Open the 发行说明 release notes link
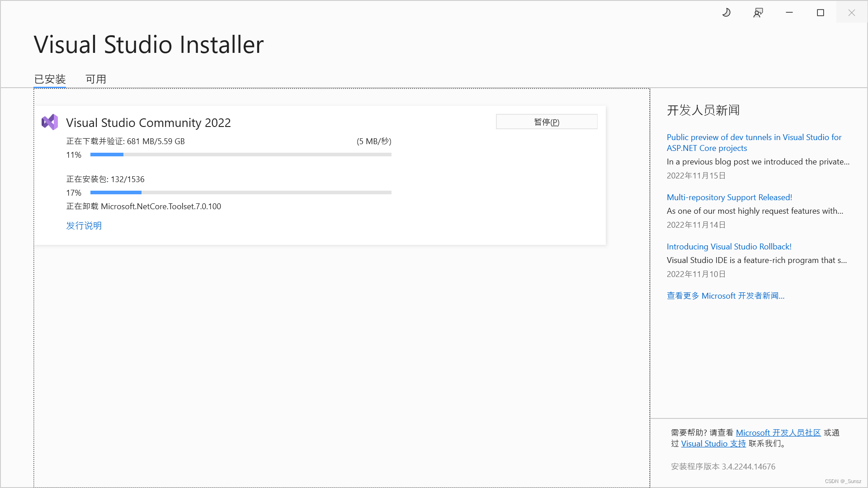Screen dimensions: 868x488 coord(84,225)
